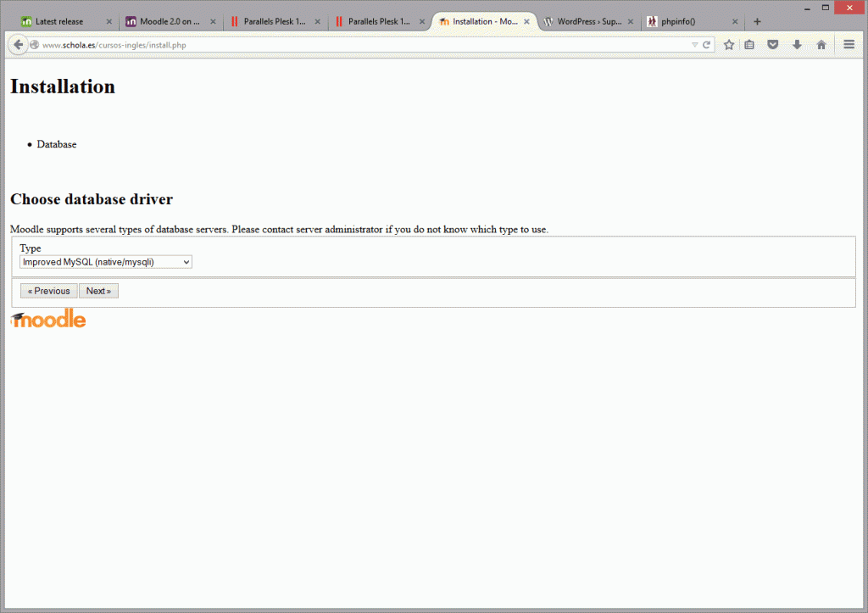Close the browser window
Viewport: 868px width, 613px height.
(x=849, y=8)
